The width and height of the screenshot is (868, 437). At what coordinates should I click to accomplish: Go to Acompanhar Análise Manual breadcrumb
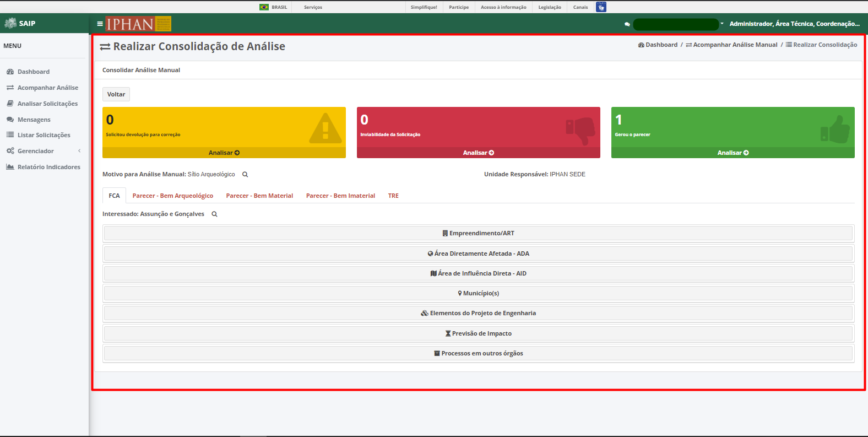[731, 45]
